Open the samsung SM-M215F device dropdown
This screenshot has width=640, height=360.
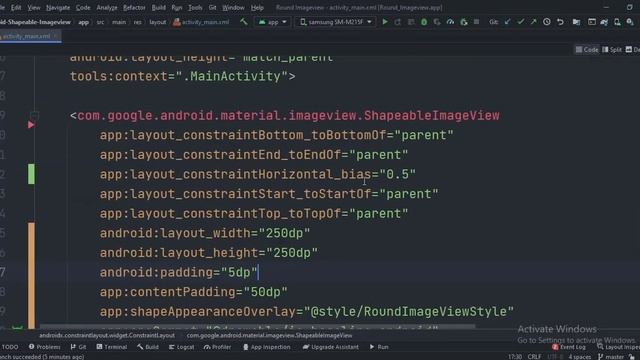coord(336,22)
